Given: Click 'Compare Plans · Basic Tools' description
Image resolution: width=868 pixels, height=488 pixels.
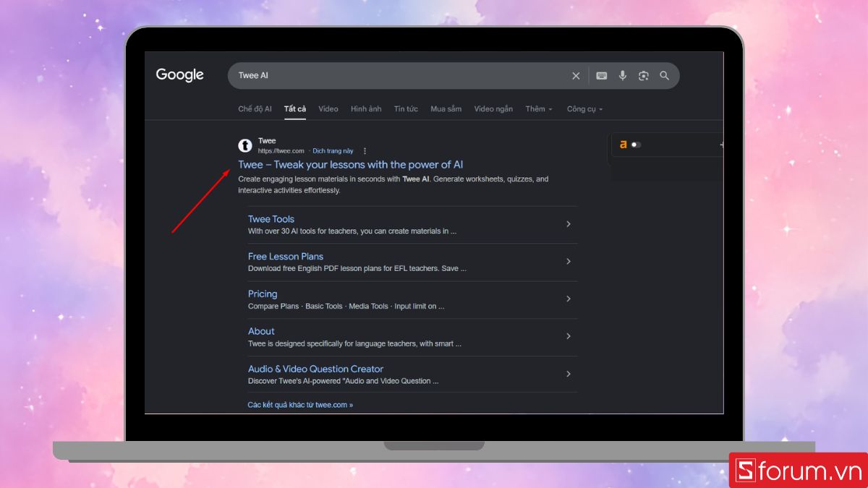Looking at the screenshot, I should tap(346, 307).
